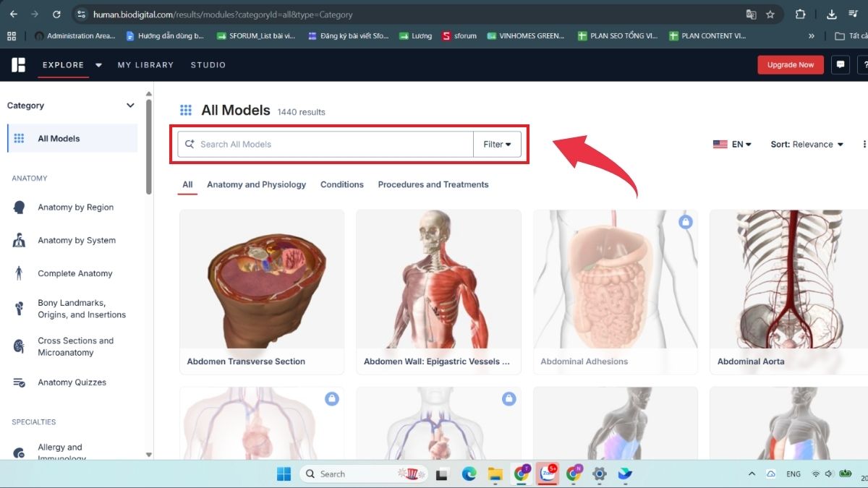Click the browser back arrow

click(x=13, y=14)
